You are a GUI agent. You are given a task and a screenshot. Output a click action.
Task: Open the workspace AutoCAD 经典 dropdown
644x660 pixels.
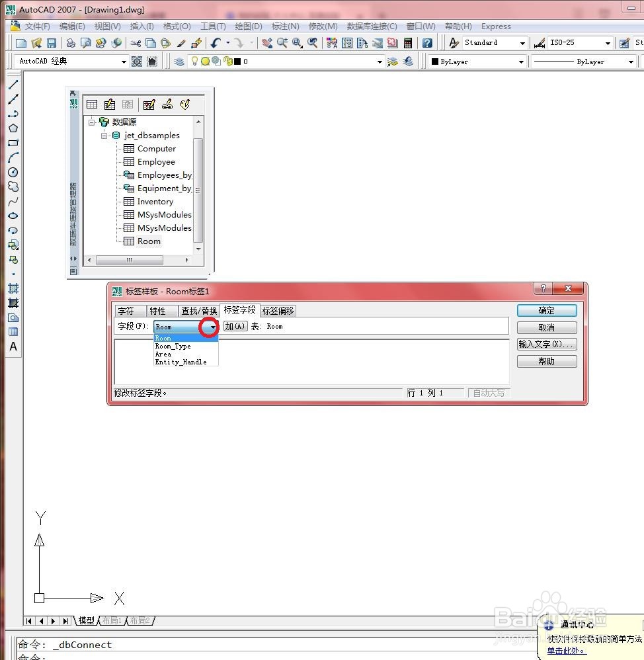124,62
